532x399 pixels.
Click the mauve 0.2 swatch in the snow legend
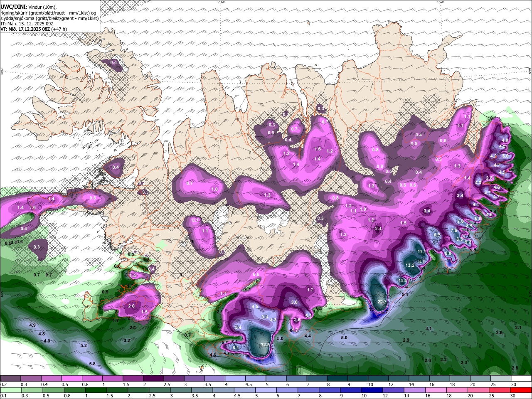pos(10,379)
